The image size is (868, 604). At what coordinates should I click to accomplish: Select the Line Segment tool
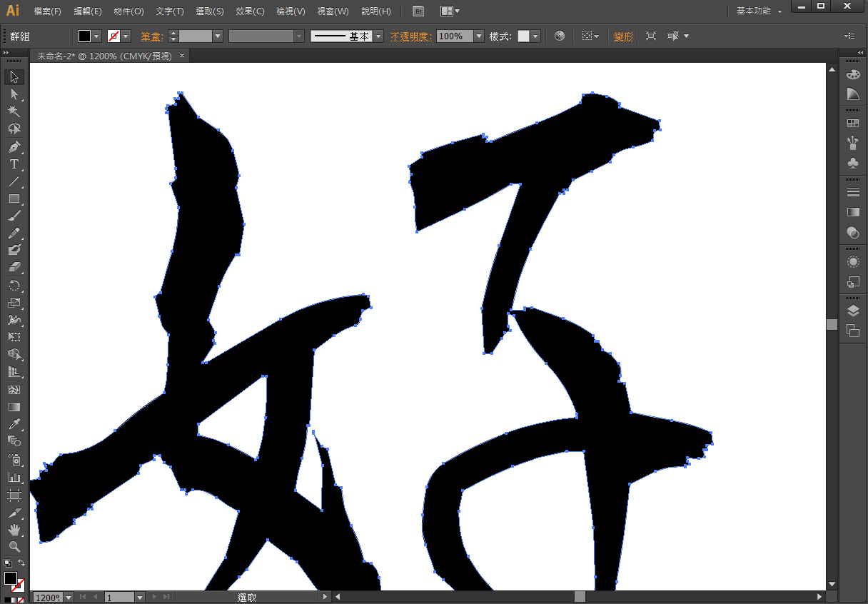click(14, 181)
